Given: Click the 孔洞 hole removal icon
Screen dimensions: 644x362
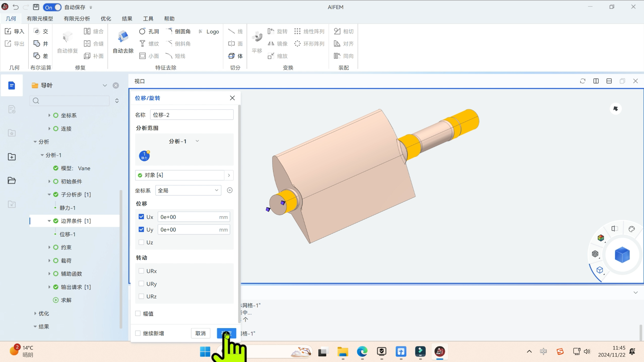Looking at the screenshot, I should [142, 31].
